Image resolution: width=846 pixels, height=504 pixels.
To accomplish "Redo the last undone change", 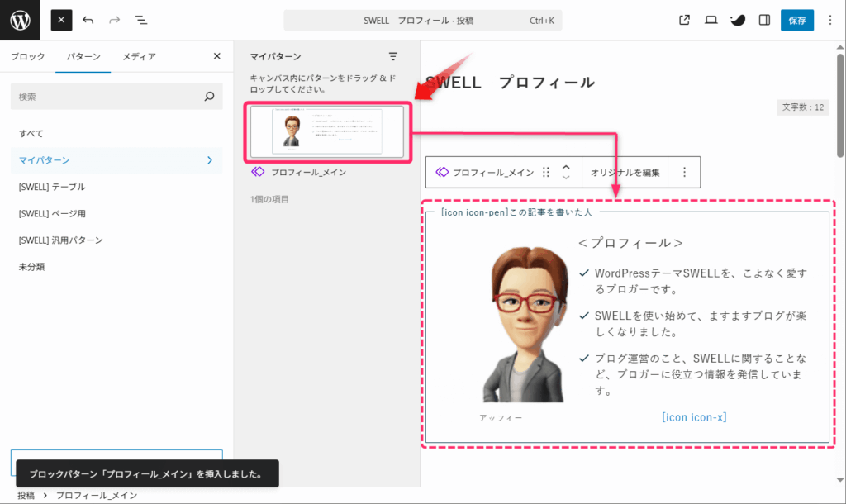I will [x=114, y=20].
